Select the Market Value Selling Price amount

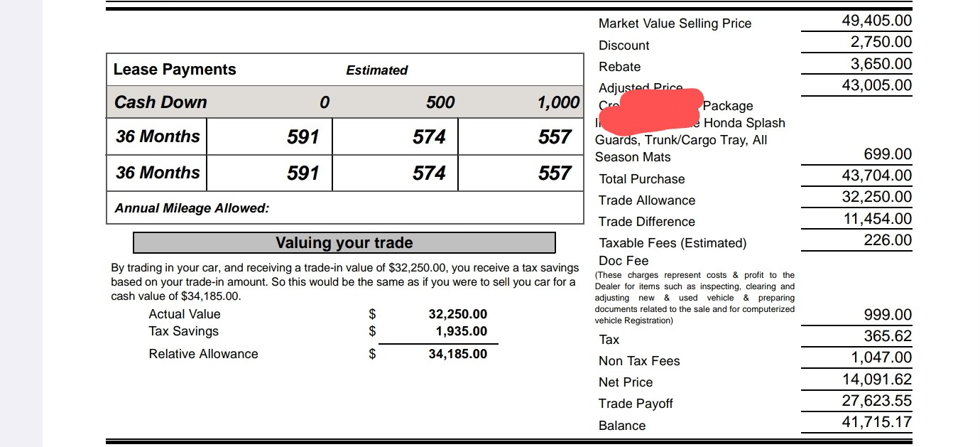tap(876, 21)
